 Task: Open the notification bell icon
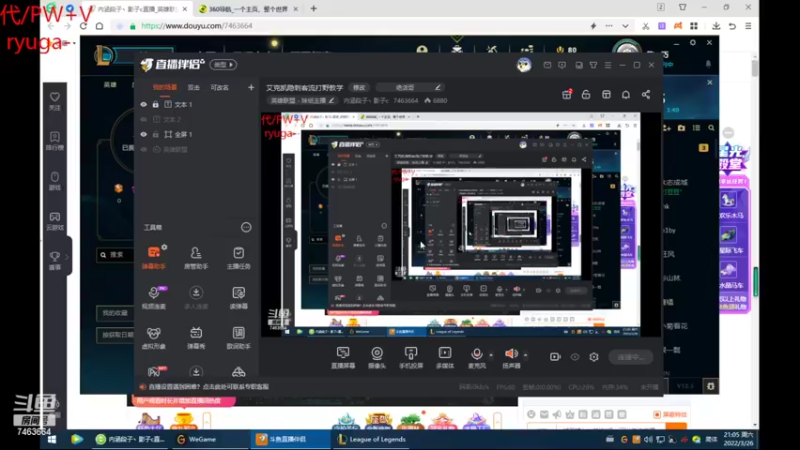626,94
